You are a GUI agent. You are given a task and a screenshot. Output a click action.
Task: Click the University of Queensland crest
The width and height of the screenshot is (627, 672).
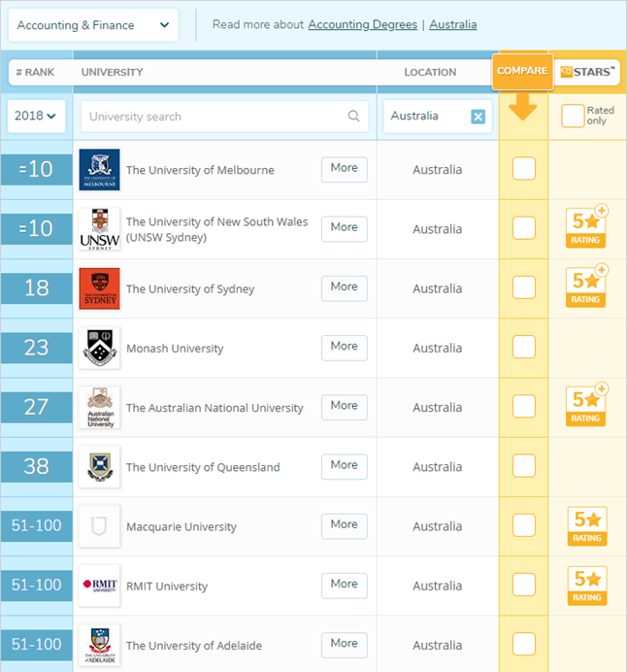click(99, 467)
